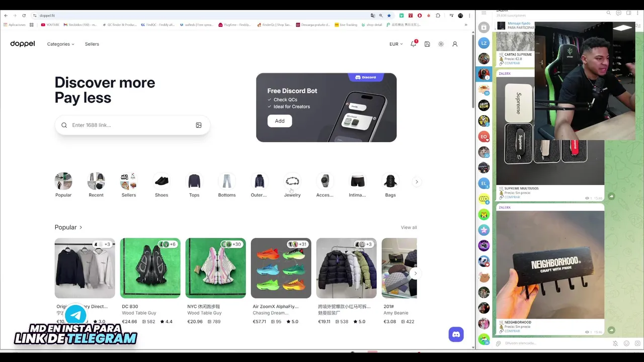Open the Live Tracking bookmark

(x=346, y=25)
